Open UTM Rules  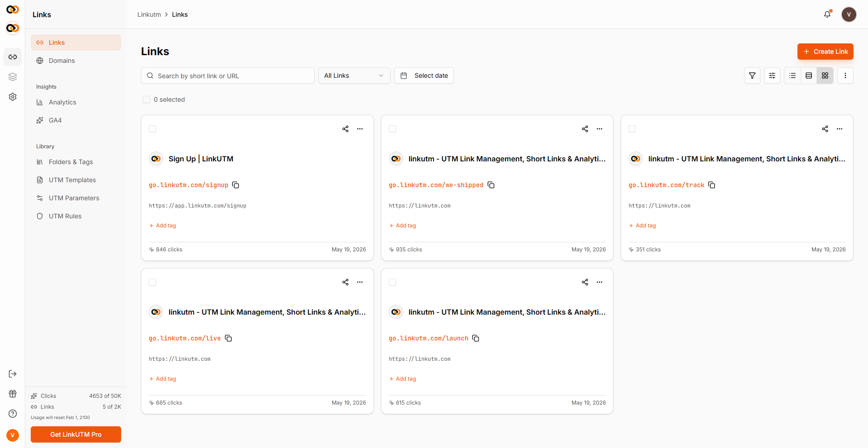click(76, 216)
